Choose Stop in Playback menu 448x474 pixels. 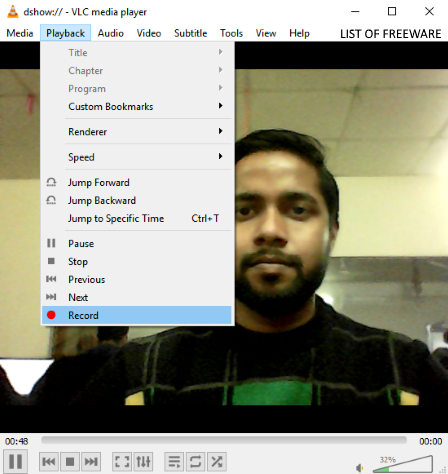click(136, 261)
